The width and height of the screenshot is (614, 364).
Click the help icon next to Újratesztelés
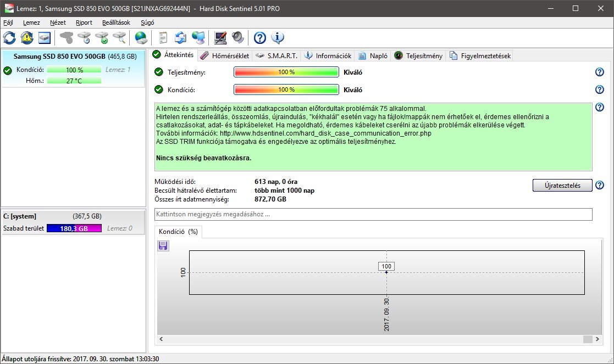click(600, 186)
